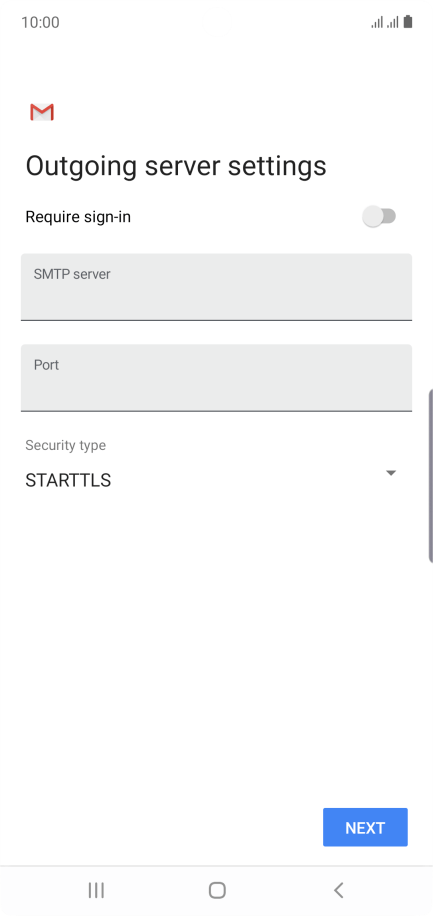Screen dimensions: 433x916
Task: Go to home screen via Home icon
Action: (217, 890)
